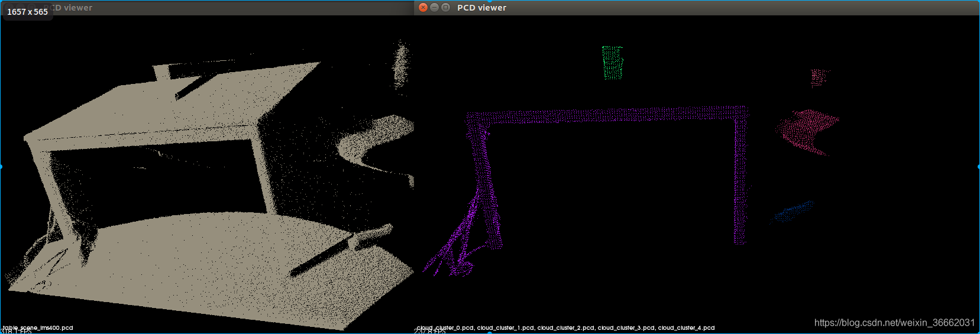Click the 'cloud_cluster_0.pcd' file name label
This screenshot has width=980, height=334.
[445, 327]
